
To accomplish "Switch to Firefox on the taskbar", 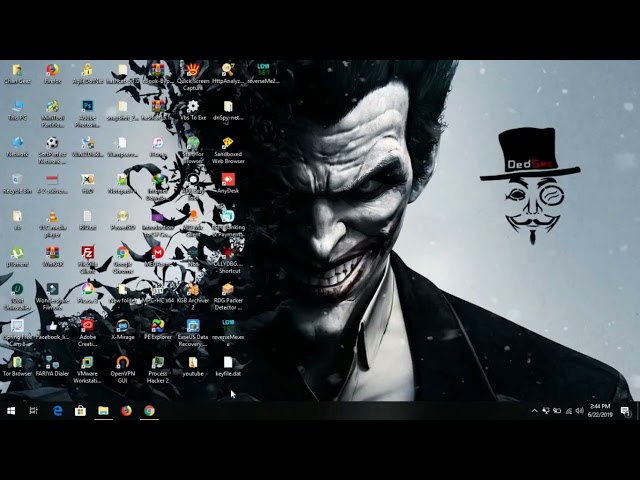I will 126,411.
